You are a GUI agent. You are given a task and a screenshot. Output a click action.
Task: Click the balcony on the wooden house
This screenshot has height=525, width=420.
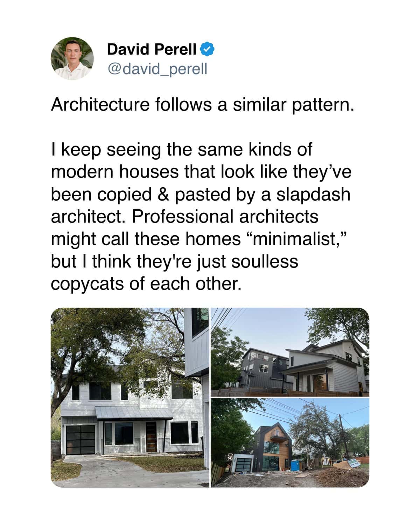[275, 436]
